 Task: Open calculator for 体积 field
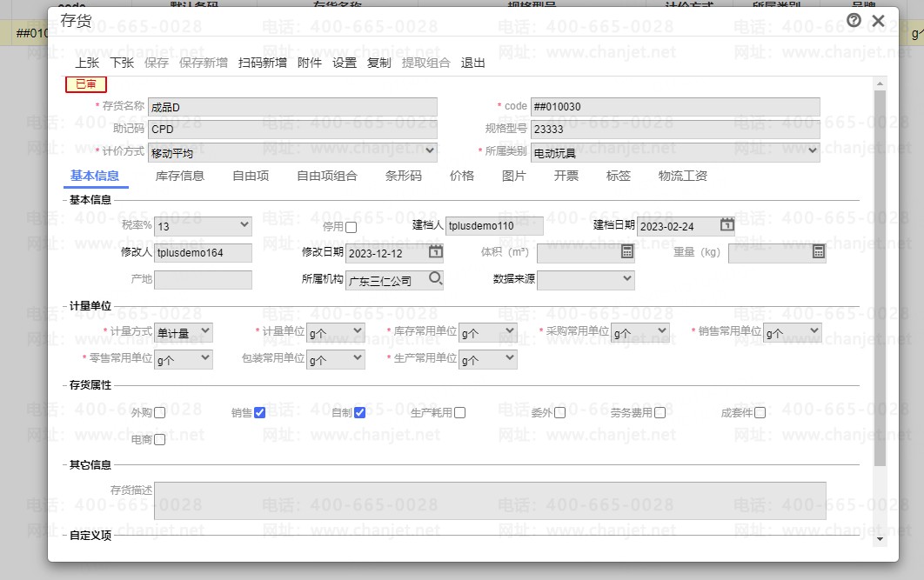click(627, 252)
